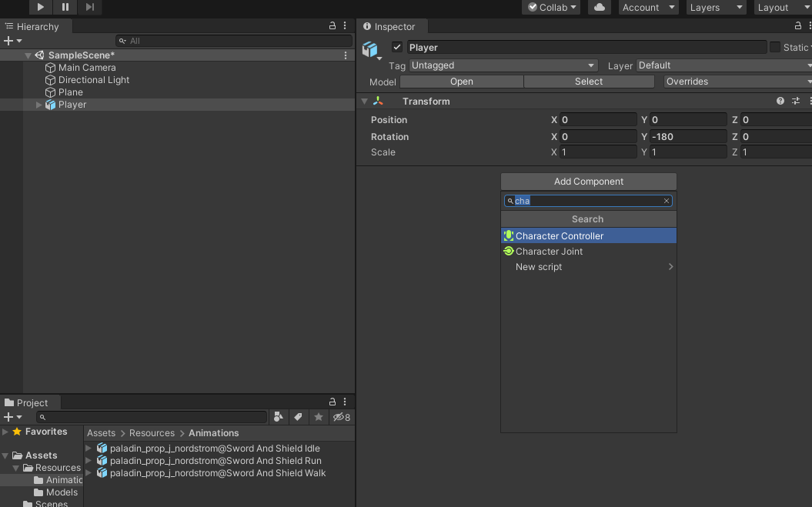
Task: Click the Hierarchy create plus button
Action: coord(12,41)
